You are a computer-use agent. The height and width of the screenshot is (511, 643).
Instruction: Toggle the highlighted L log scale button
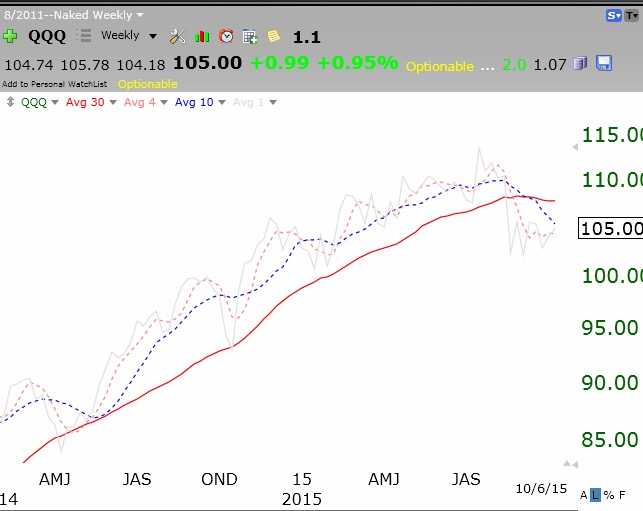click(x=595, y=495)
